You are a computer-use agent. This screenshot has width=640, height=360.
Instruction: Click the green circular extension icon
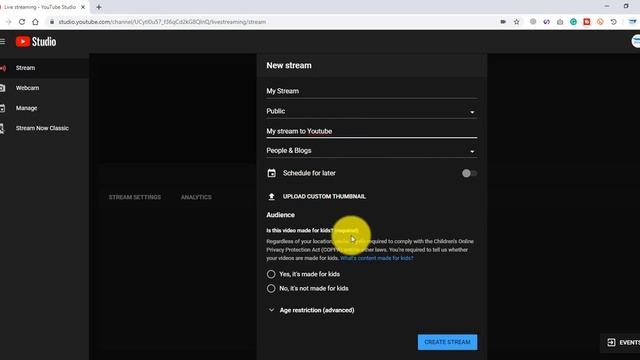[573, 22]
